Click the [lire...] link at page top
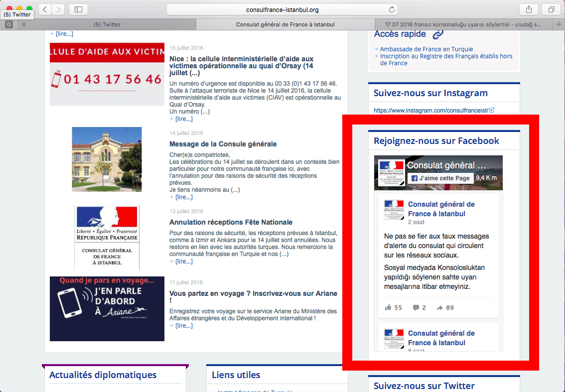 point(64,34)
